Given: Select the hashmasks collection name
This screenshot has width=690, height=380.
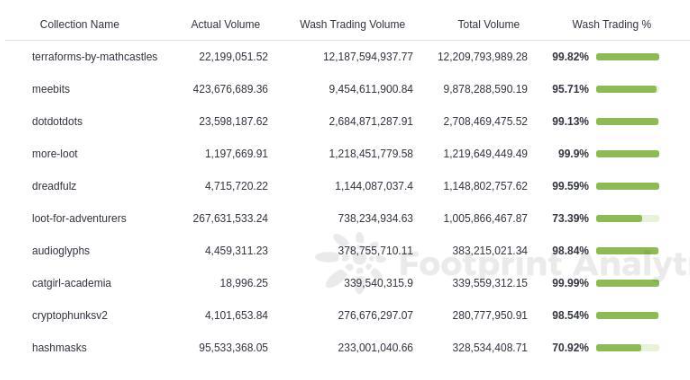Looking at the screenshot, I should coord(59,347).
